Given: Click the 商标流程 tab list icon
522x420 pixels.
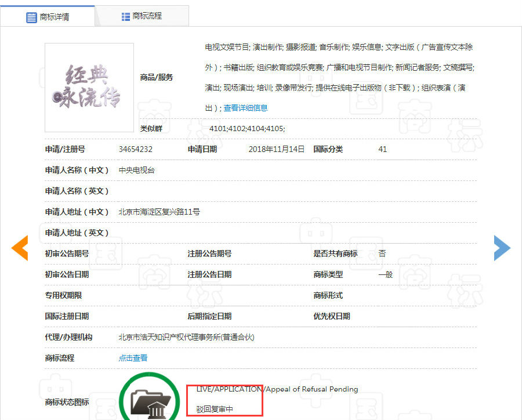Looking at the screenshot, I should (125, 17).
